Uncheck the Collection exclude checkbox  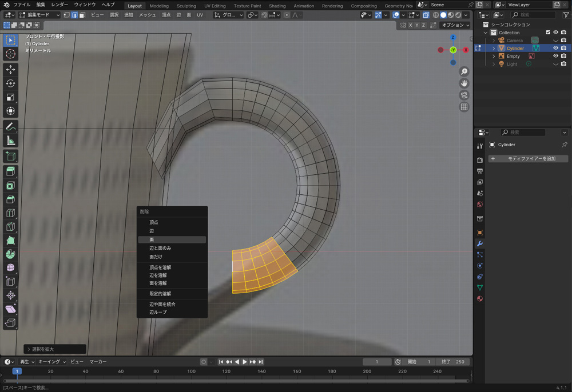click(548, 33)
